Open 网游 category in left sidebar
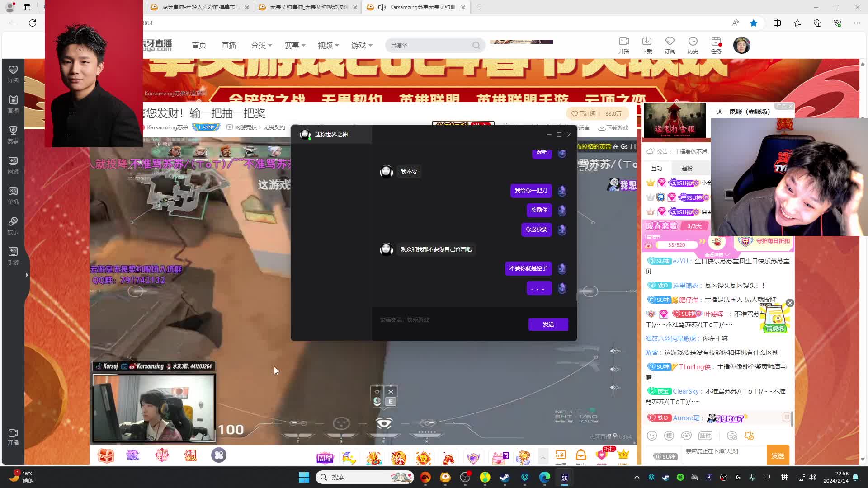The width and height of the screenshot is (868, 488). pyautogui.click(x=13, y=164)
